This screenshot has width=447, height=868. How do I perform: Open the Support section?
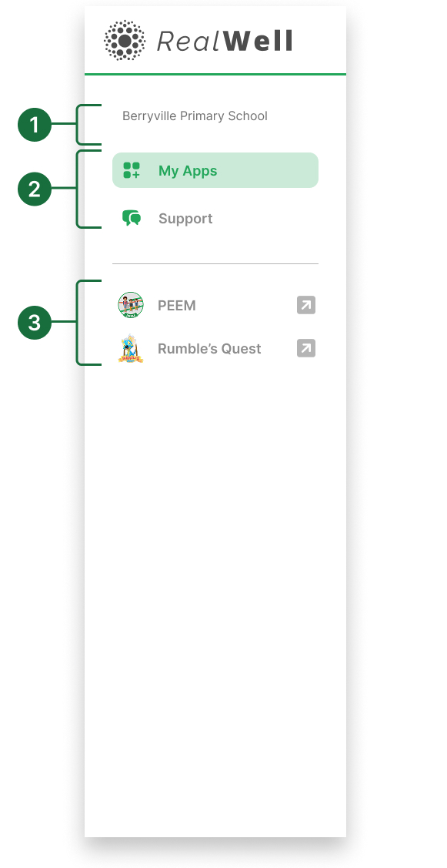point(185,218)
